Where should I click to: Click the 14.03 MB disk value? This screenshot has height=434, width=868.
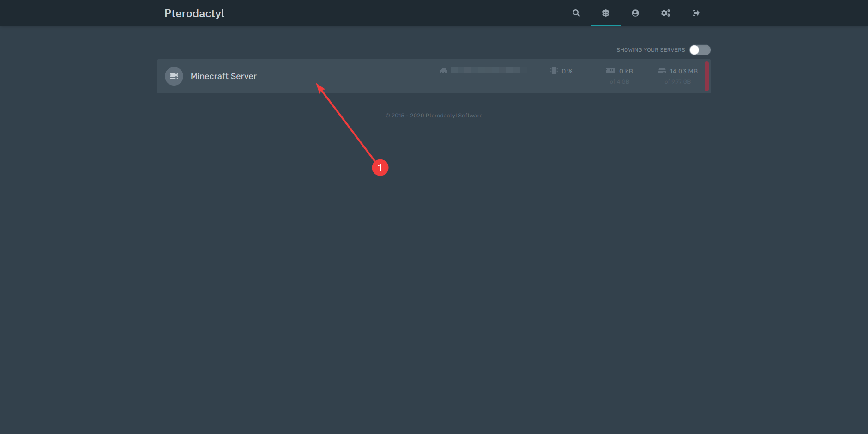coord(684,71)
